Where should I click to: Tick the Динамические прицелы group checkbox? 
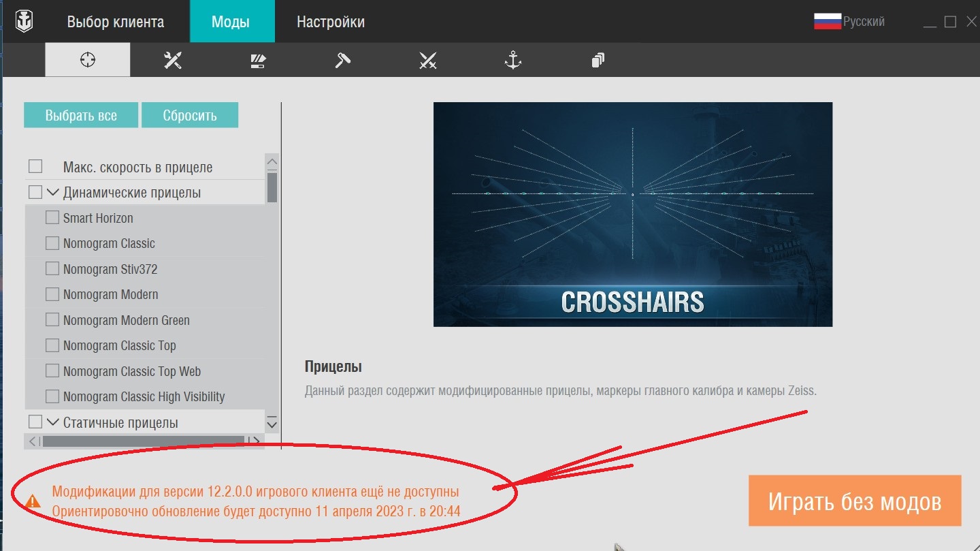tap(35, 192)
